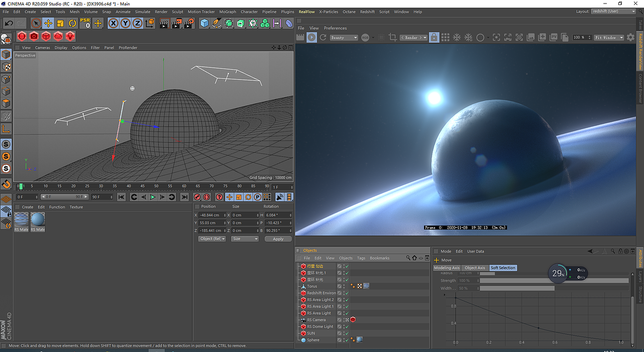Viewport: 644px width, 352px height.
Task: Click the red Redshift lightbulb icon
Action: coord(70,36)
